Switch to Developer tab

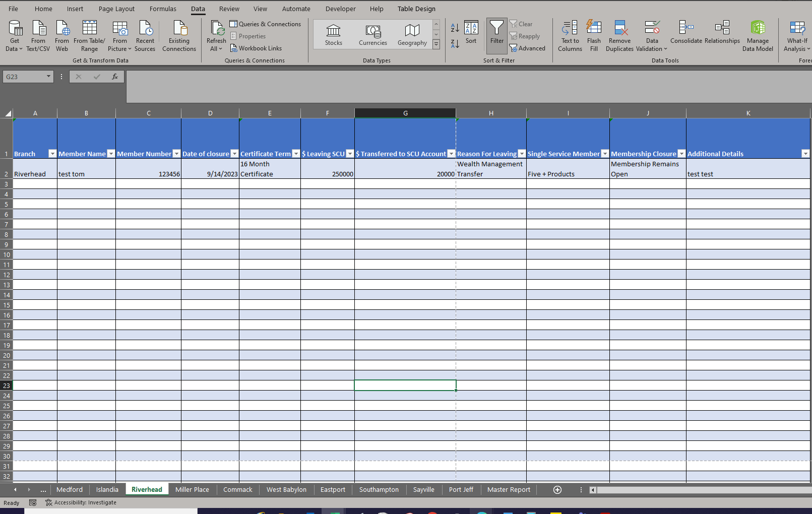[x=341, y=9]
